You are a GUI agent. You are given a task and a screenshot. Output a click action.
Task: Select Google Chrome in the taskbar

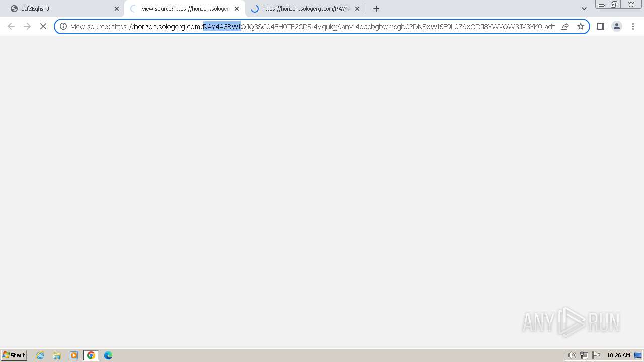(x=91, y=355)
